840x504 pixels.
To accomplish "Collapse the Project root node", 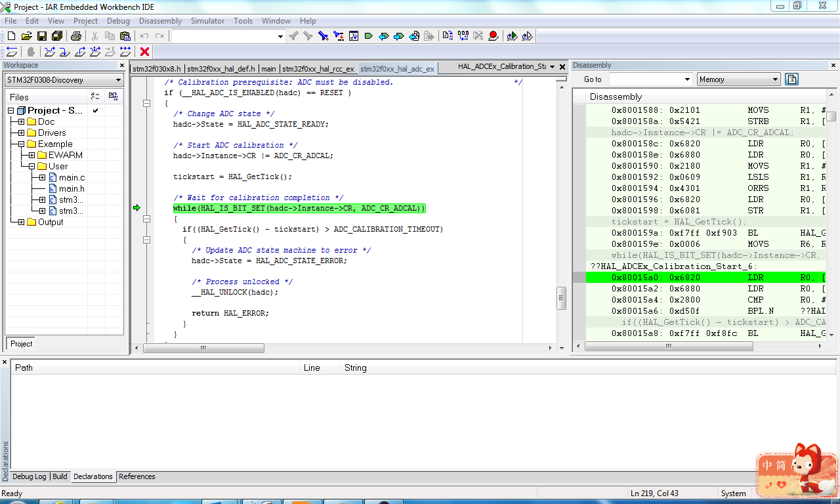I will pos(11,111).
